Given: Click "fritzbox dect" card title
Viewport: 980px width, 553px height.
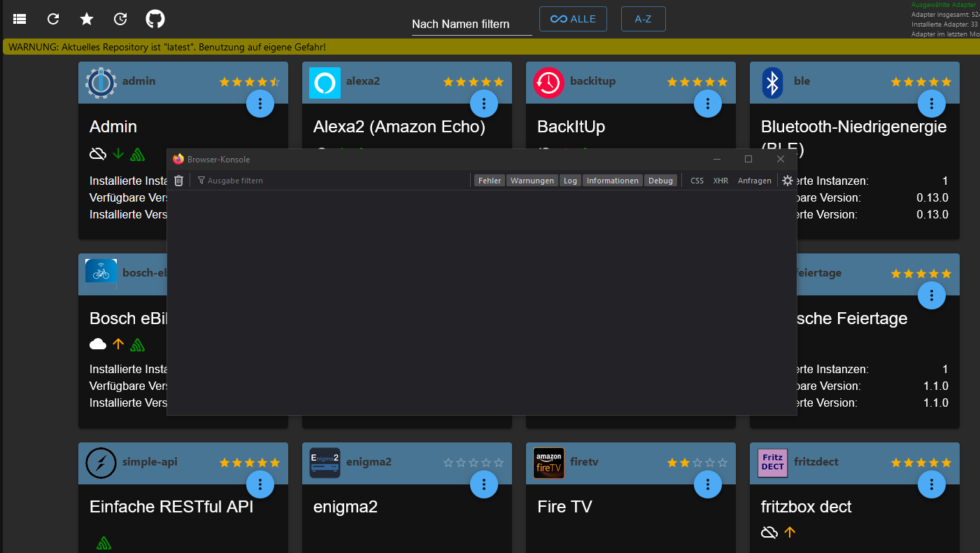Looking at the screenshot, I should pyautogui.click(x=807, y=507).
